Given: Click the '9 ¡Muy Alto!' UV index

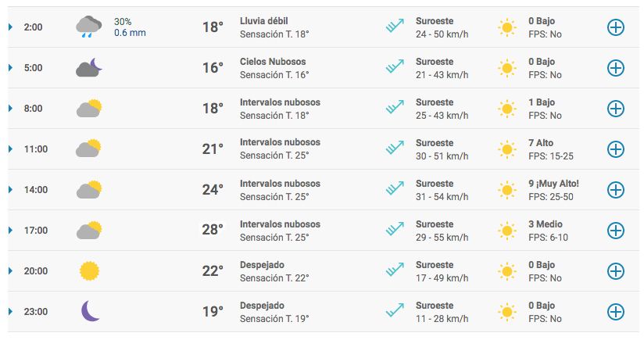Looking at the screenshot, I should coord(553,184).
